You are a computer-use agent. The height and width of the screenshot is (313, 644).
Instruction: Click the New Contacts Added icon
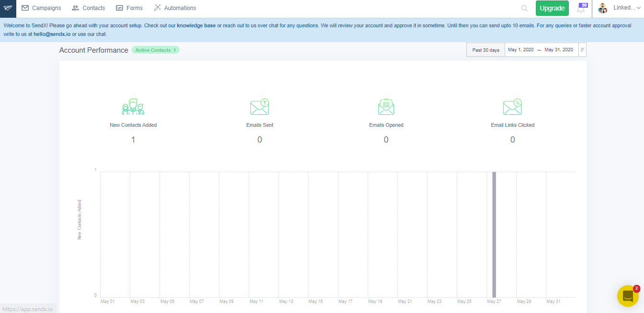(x=133, y=107)
